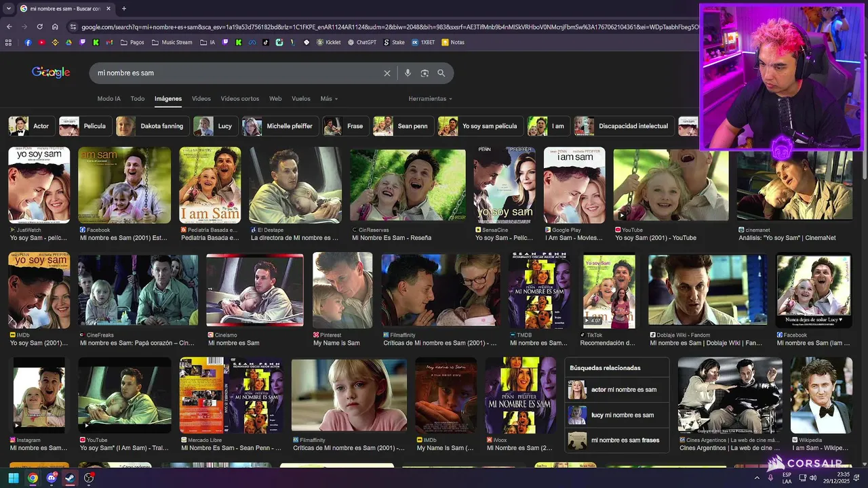Open the TikTok bookmark icon
The width and height of the screenshot is (868, 488).
[x=265, y=42]
